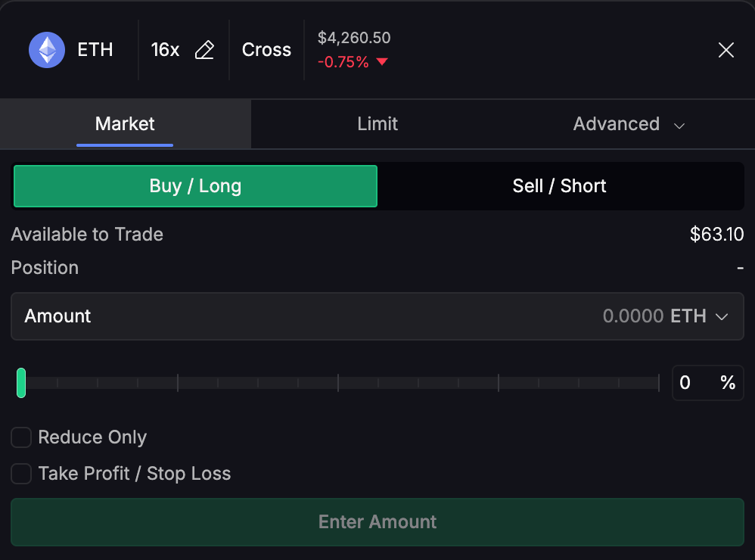Screen dimensions: 755x560
Task: Open the Cross margin mode selector
Action: tap(266, 50)
